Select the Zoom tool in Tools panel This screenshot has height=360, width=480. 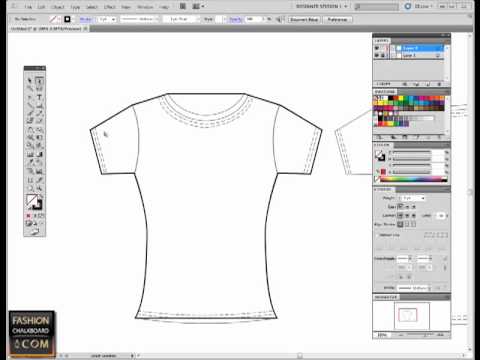(x=39, y=189)
